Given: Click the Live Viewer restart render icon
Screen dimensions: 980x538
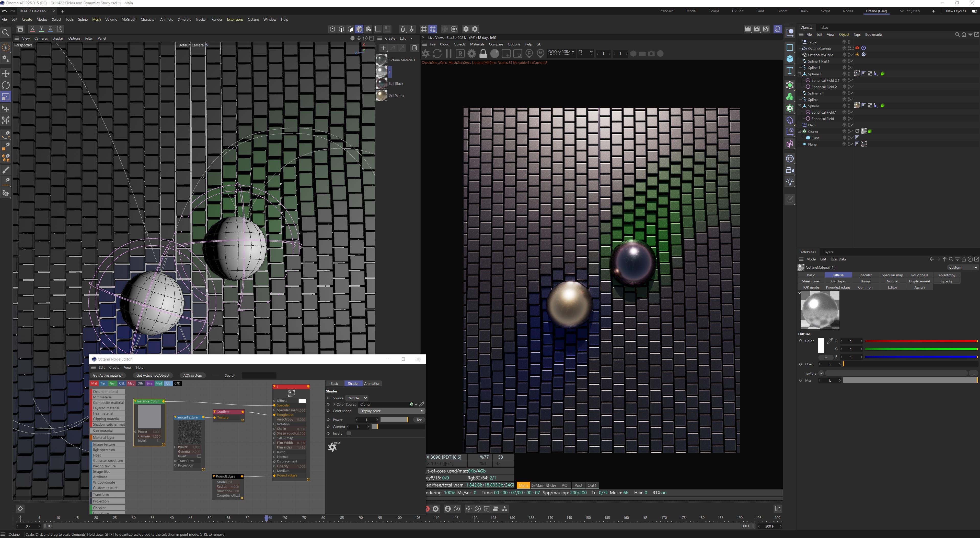Looking at the screenshot, I should [437, 54].
